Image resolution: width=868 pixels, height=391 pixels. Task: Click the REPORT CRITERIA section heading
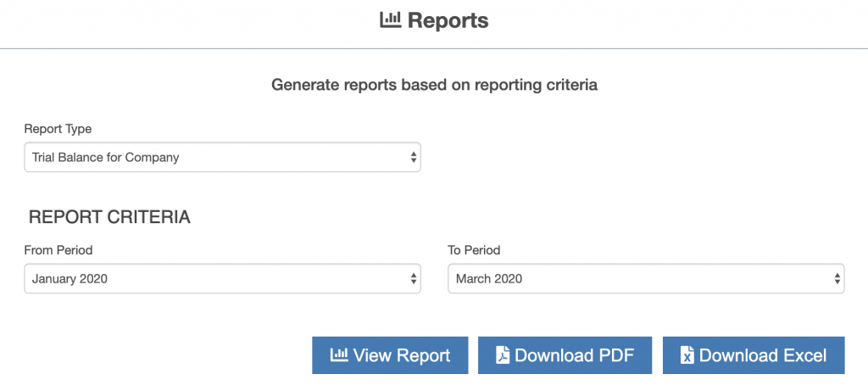pos(109,217)
